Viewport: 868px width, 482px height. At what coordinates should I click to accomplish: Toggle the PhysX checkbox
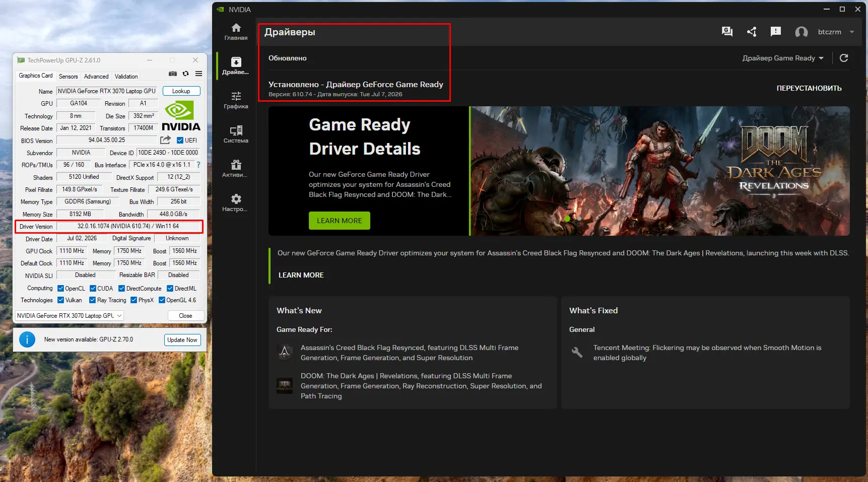click(133, 300)
